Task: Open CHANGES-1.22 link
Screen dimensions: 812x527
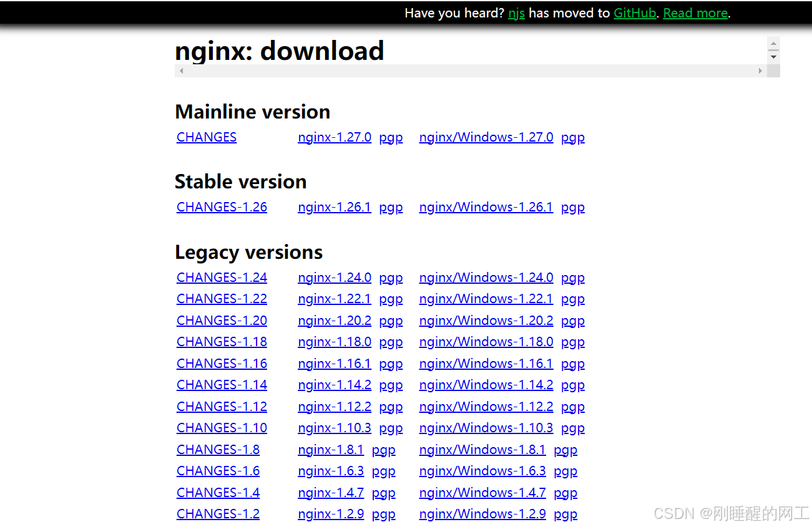Action: (x=222, y=299)
